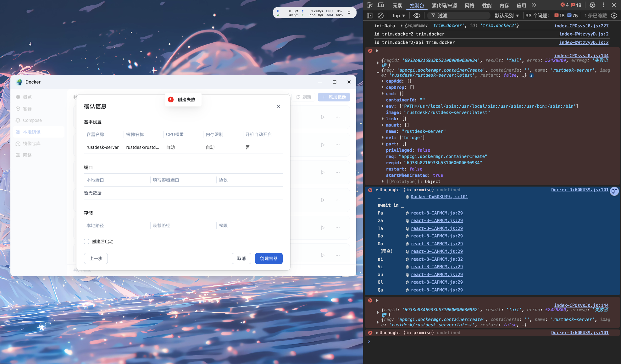621x364 pixels.
Task: Enable the 创建后启动 checkbox
Action: tap(86, 242)
